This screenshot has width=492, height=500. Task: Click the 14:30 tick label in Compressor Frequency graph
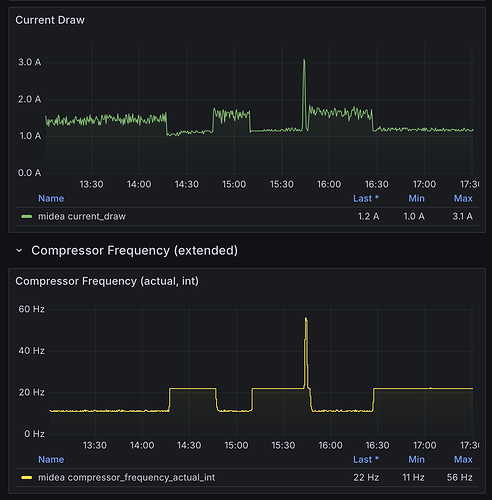pyautogui.click(x=189, y=445)
